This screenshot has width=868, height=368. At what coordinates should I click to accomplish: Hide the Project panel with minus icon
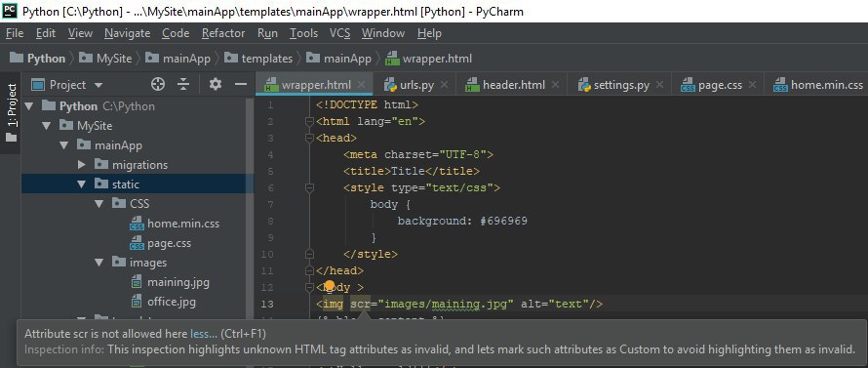[x=240, y=85]
